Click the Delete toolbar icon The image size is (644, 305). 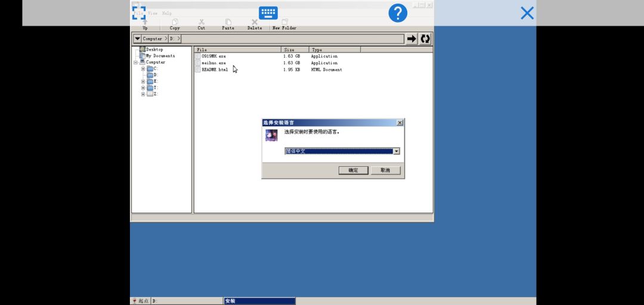pyautogui.click(x=255, y=24)
